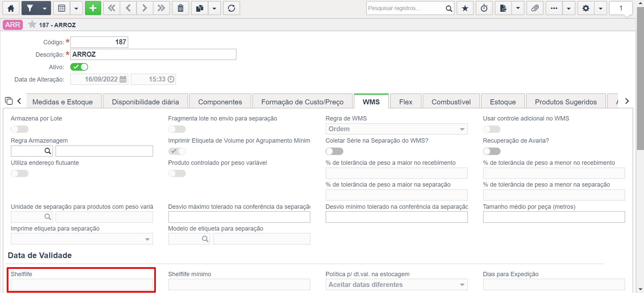Toggle Armazena por Lote switch
This screenshot has height=293, width=644.
click(19, 129)
